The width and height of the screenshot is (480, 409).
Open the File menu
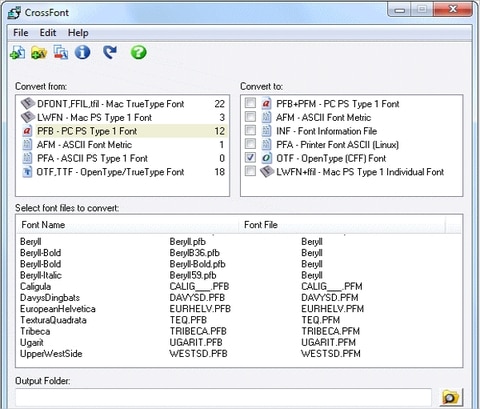pyautogui.click(x=21, y=33)
